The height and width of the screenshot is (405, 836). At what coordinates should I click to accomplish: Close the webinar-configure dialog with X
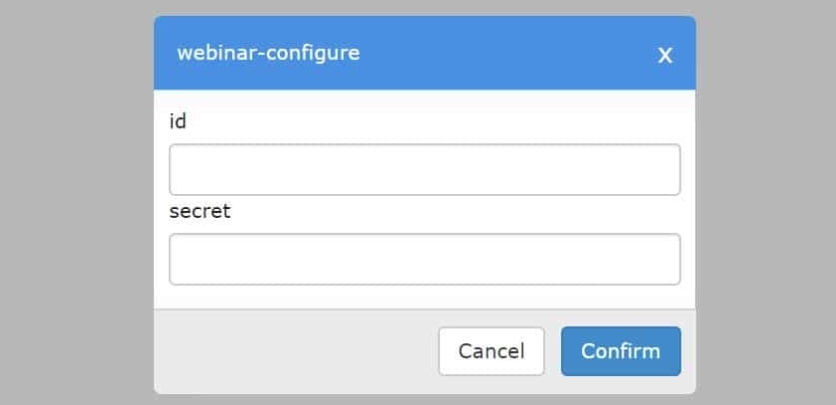pyautogui.click(x=665, y=55)
